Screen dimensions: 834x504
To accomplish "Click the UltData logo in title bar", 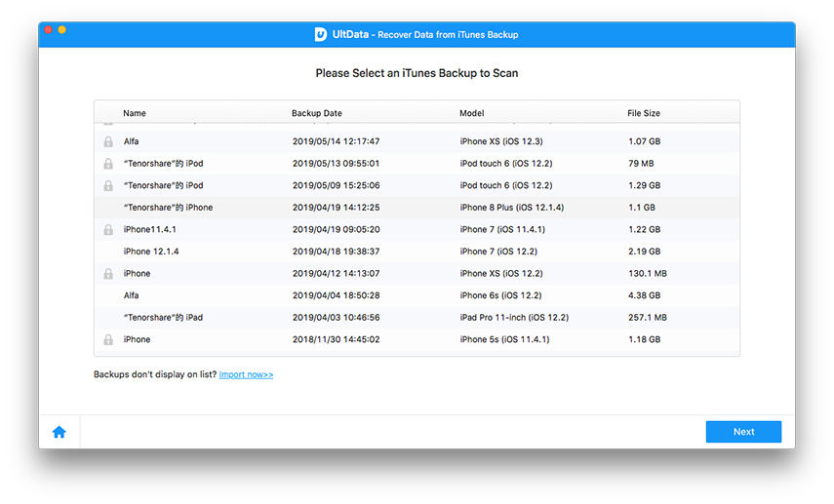I will click(x=320, y=34).
